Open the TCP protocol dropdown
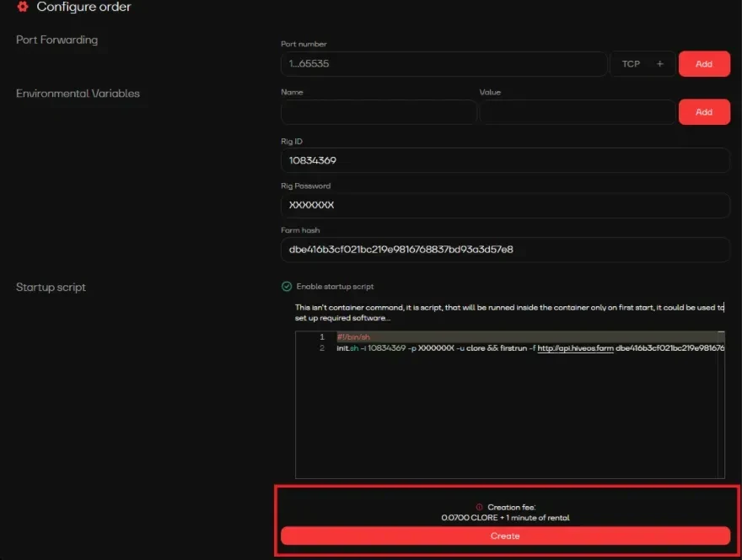The width and height of the screenshot is (742, 560). [x=631, y=64]
